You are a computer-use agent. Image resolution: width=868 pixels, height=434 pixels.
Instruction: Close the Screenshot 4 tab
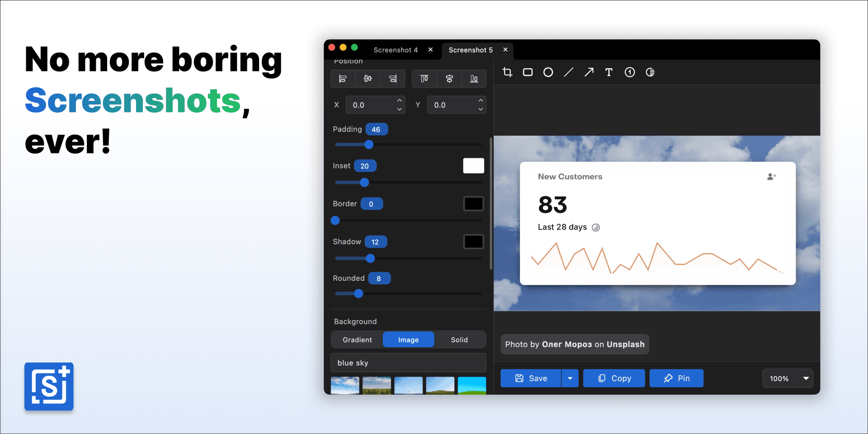coord(430,50)
